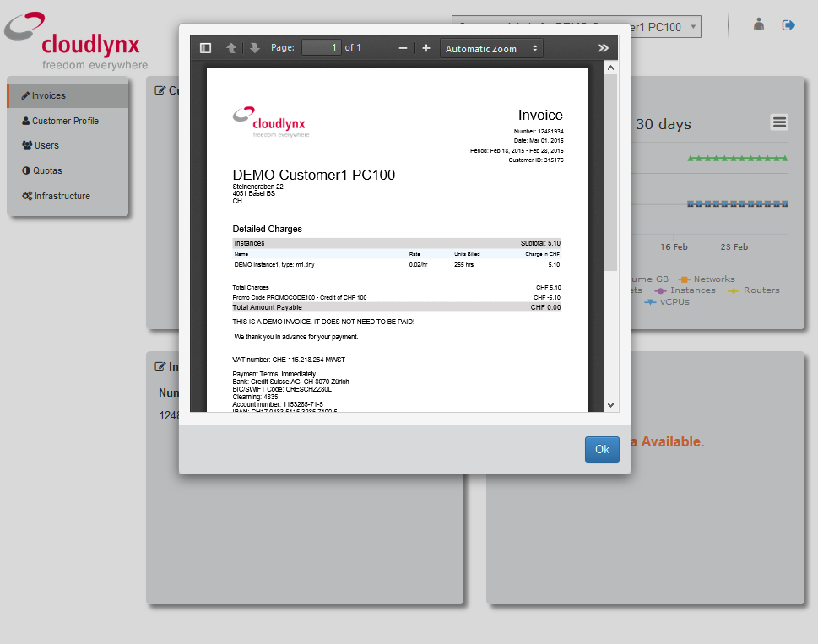Click the pencil icon beside Invoices
The height and width of the screenshot is (644, 818).
pos(25,95)
